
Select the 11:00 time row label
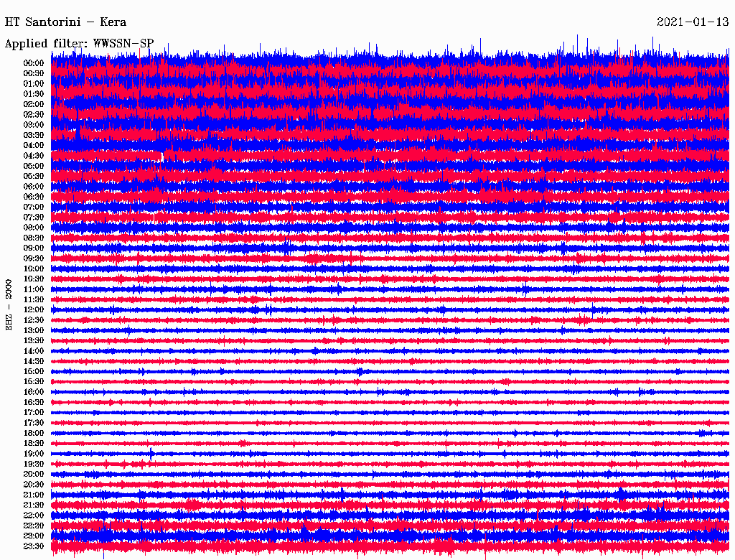(x=34, y=289)
